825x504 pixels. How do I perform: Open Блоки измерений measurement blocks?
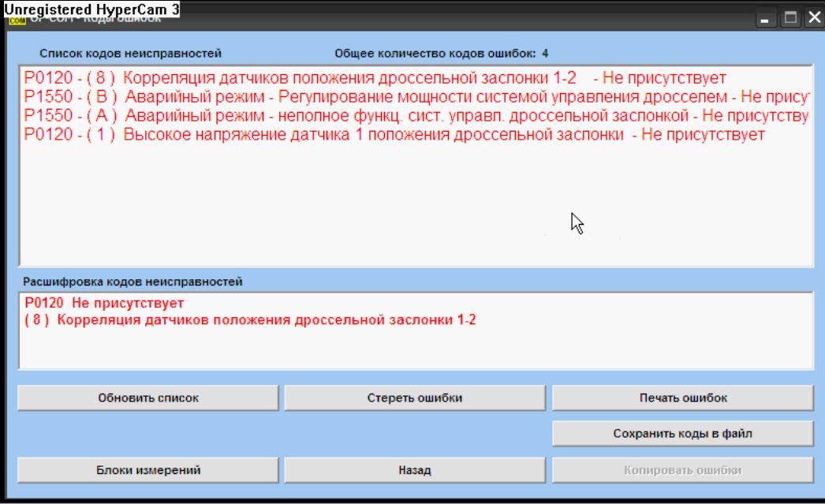[147, 470]
